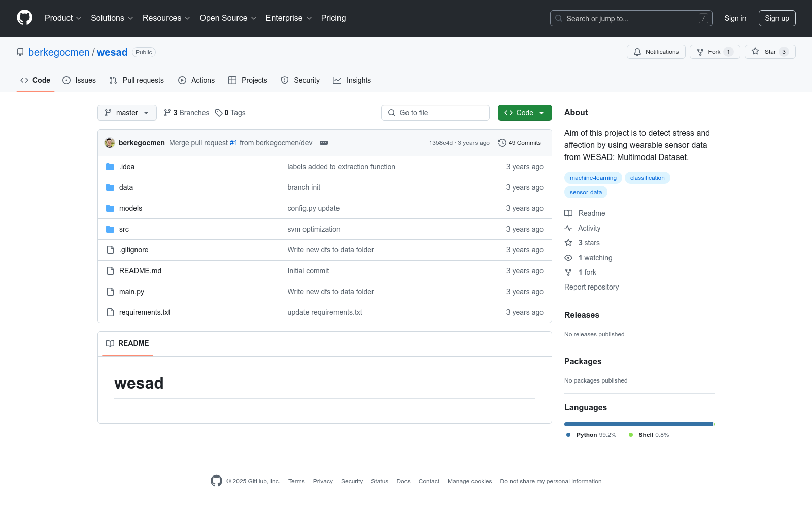Click the GitHub mark in footer
The height and width of the screenshot is (508, 812).
pyautogui.click(x=216, y=481)
